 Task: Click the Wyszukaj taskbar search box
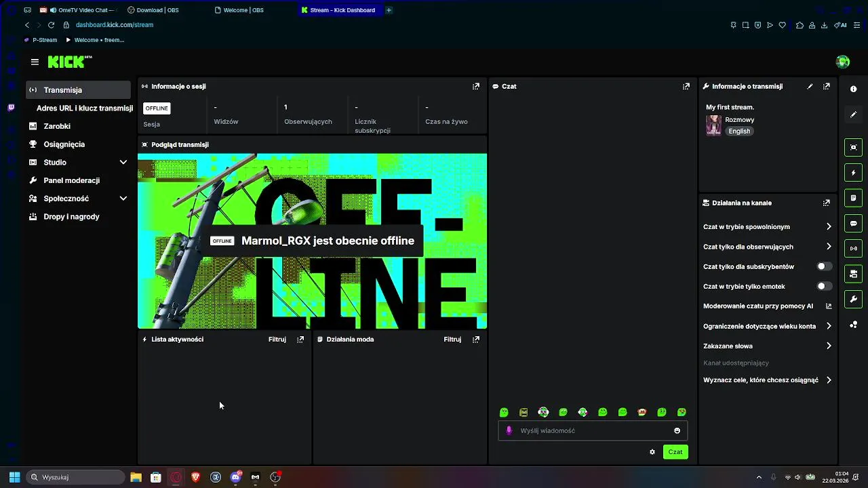pos(76,477)
